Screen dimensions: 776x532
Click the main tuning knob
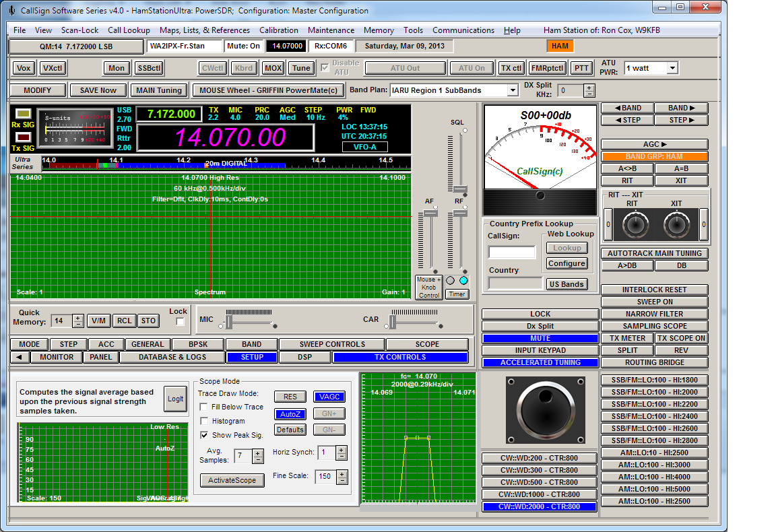(546, 410)
